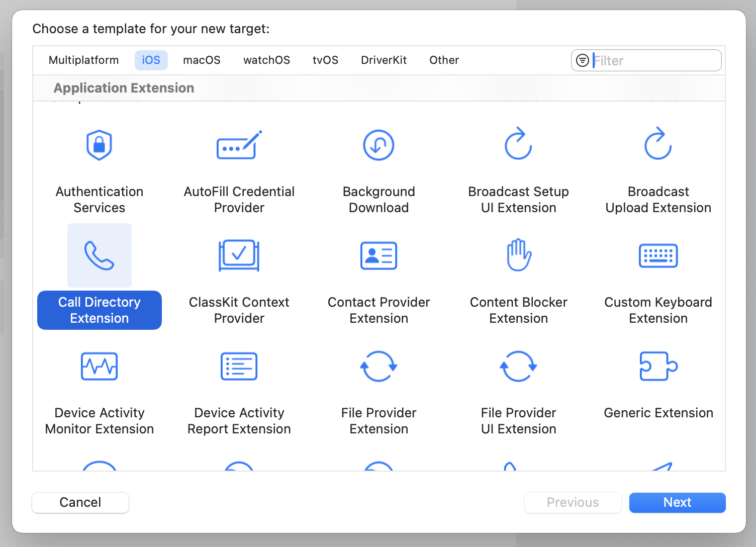
Task: Switch to the tvOS tab
Action: 326,60
